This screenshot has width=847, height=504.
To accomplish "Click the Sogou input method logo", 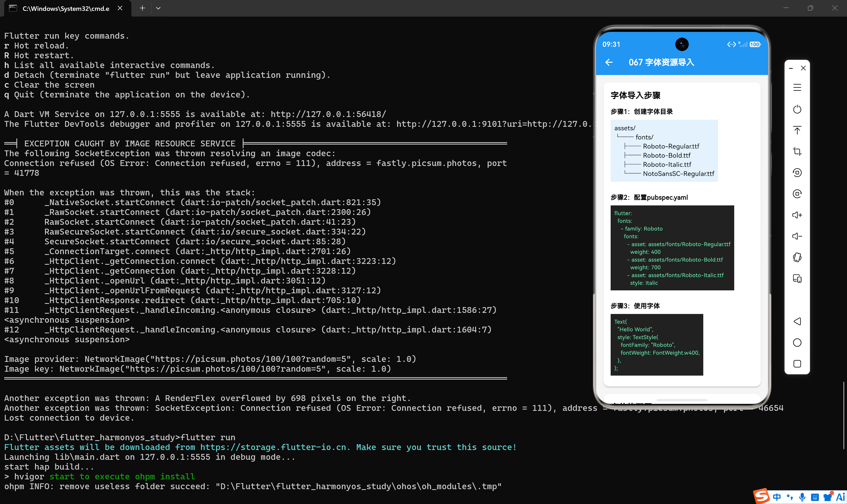I will 762,496.
